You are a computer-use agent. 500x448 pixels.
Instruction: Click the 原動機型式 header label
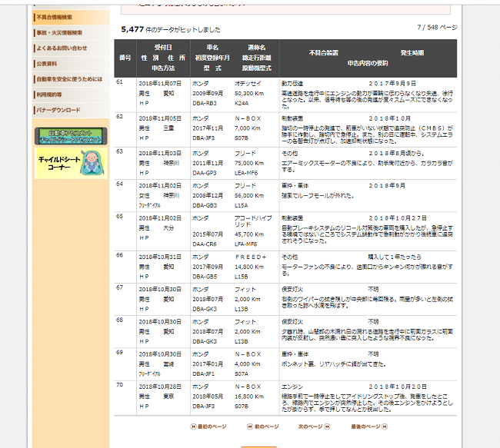pos(257,68)
